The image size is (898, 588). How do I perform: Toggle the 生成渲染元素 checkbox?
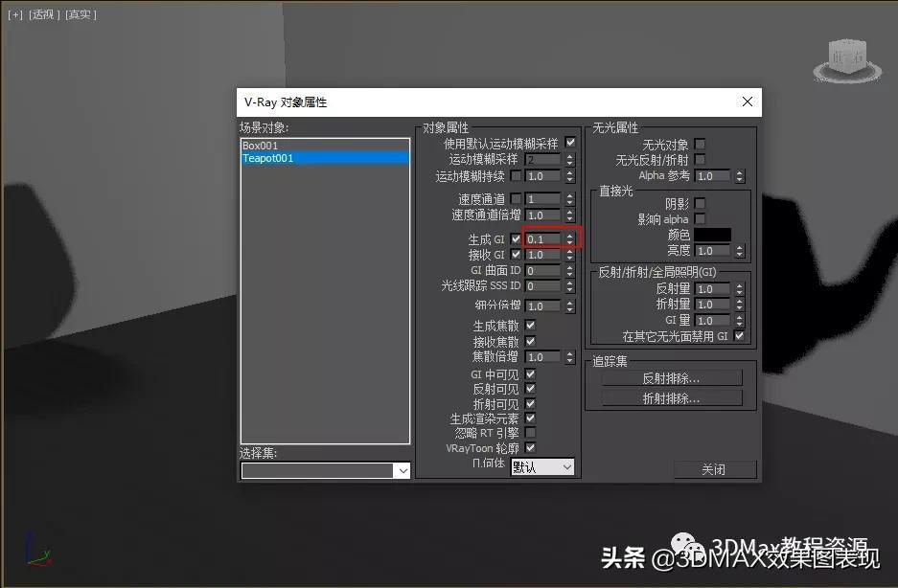[530, 418]
